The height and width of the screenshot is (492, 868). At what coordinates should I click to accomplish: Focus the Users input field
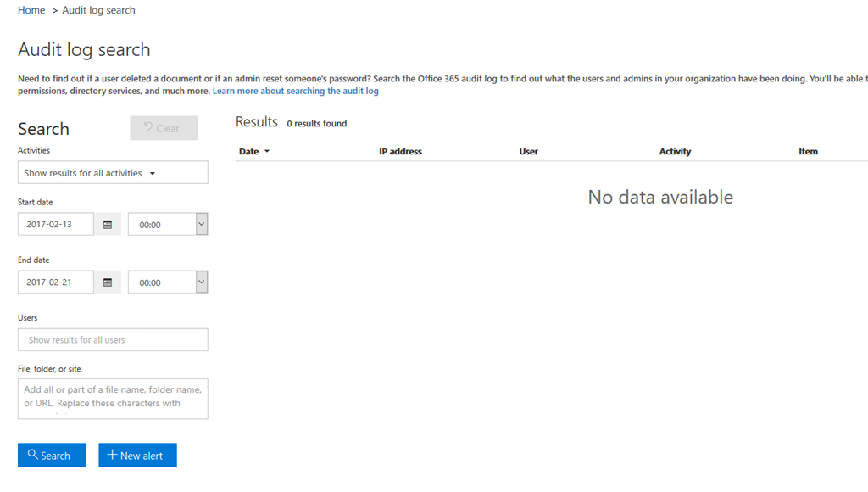(113, 339)
